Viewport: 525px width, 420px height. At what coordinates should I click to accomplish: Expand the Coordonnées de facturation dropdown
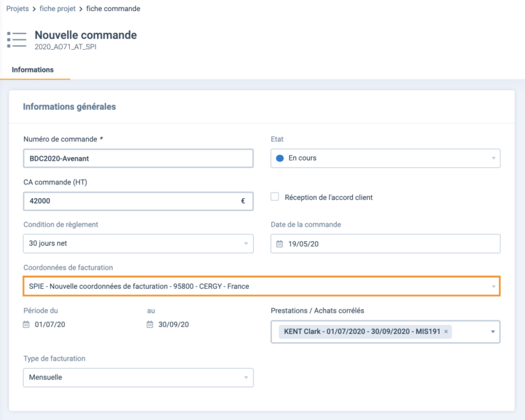(262, 286)
